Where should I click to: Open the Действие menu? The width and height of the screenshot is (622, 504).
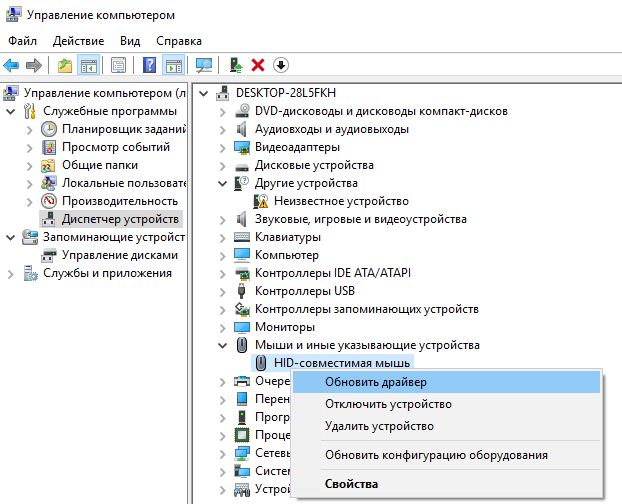pos(78,41)
